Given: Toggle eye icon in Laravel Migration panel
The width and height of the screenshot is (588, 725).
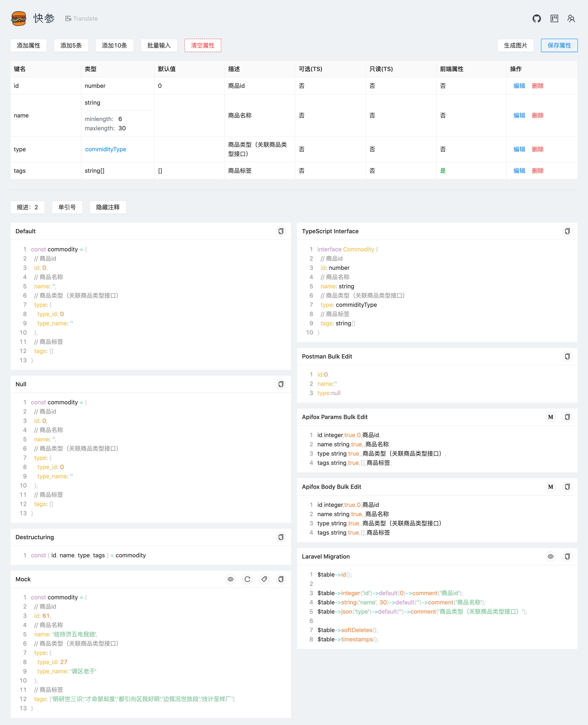Looking at the screenshot, I should [551, 556].
